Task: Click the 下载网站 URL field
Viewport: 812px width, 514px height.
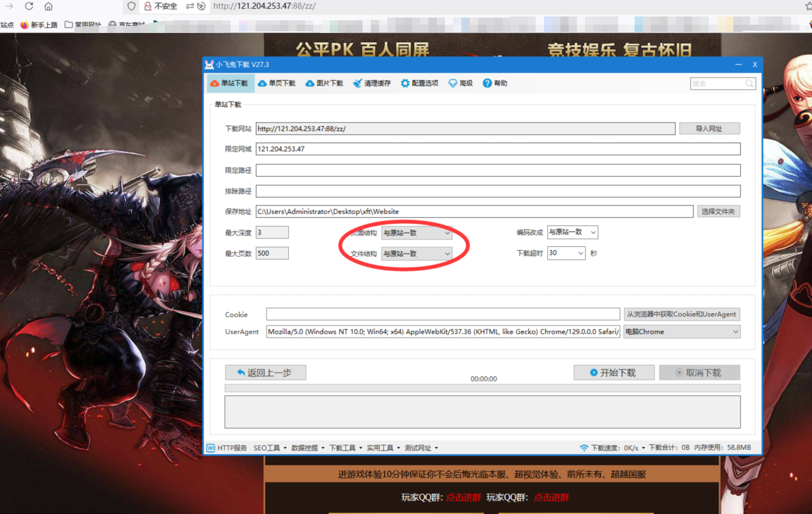Action: pos(465,129)
